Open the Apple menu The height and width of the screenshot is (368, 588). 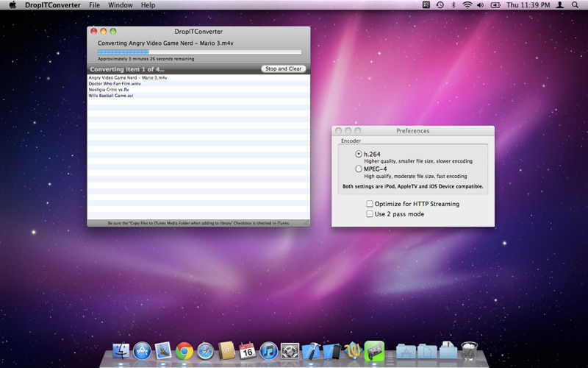12,5
